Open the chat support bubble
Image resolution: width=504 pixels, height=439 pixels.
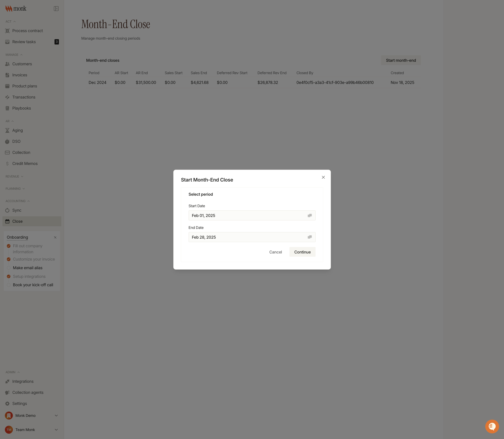(x=492, y=427)
